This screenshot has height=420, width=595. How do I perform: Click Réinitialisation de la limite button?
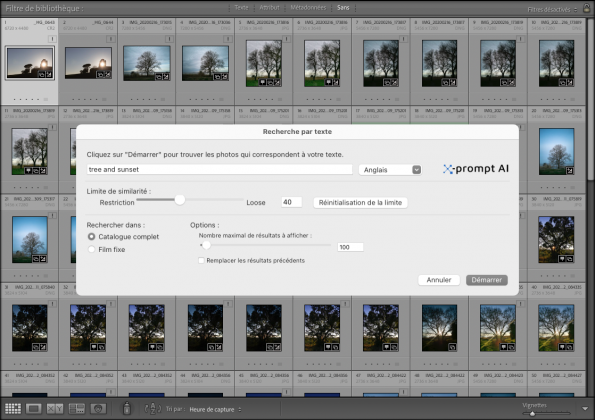point(360,203)
